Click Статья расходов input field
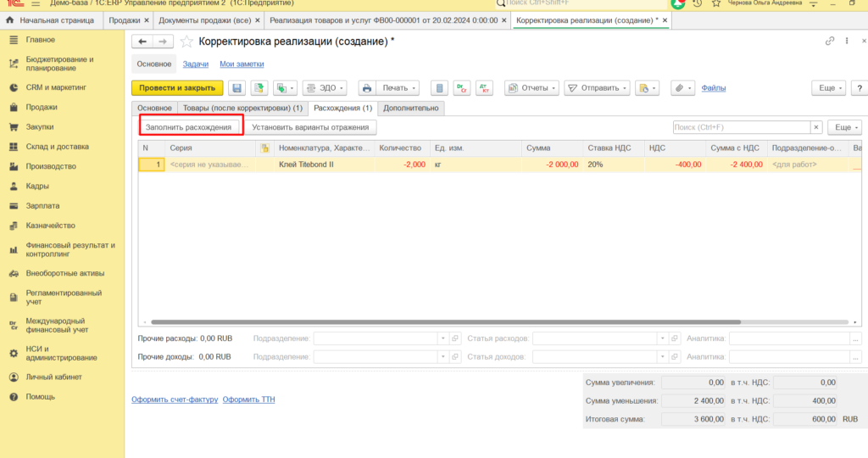The image size is (868, 458). coord(595,338)
